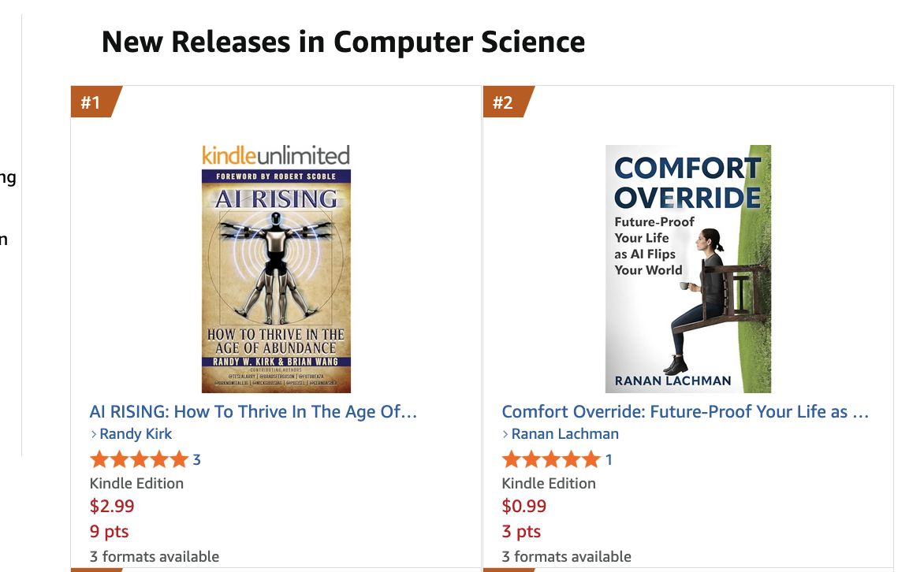Visit author Ranan Lachman's page
924x572 pixels.
coord(564,434)
